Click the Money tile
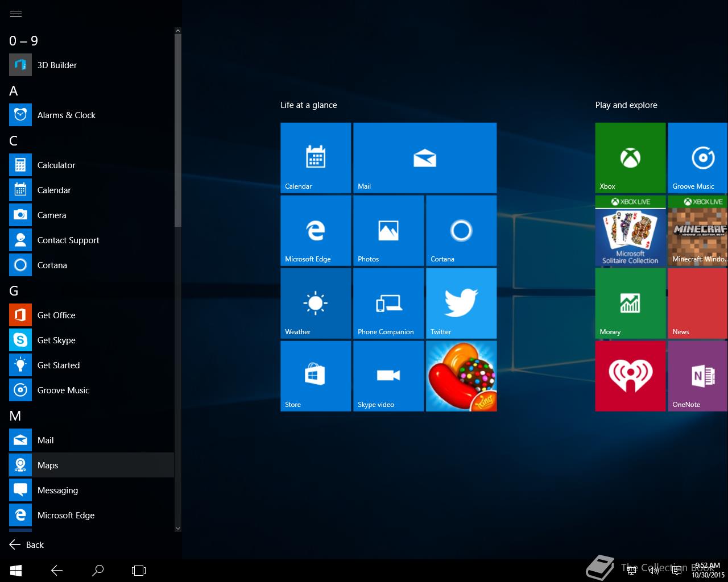The height and width of the screenshot is (582, 728). pyautogui.click(x=630, y=304)
